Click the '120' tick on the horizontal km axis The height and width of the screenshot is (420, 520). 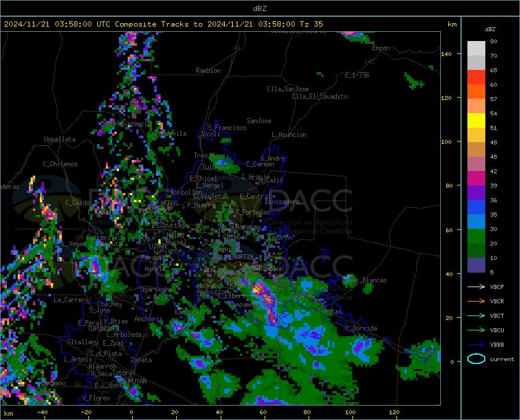tap(394, 412)
